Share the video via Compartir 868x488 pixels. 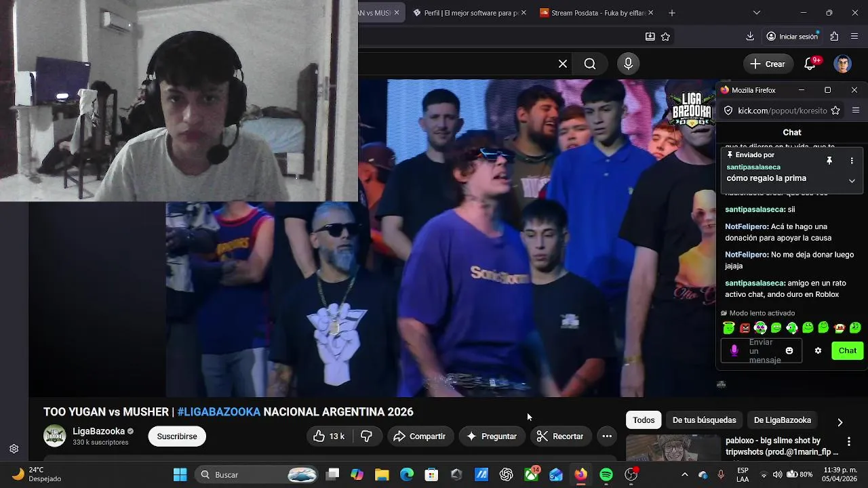(419, 436)
